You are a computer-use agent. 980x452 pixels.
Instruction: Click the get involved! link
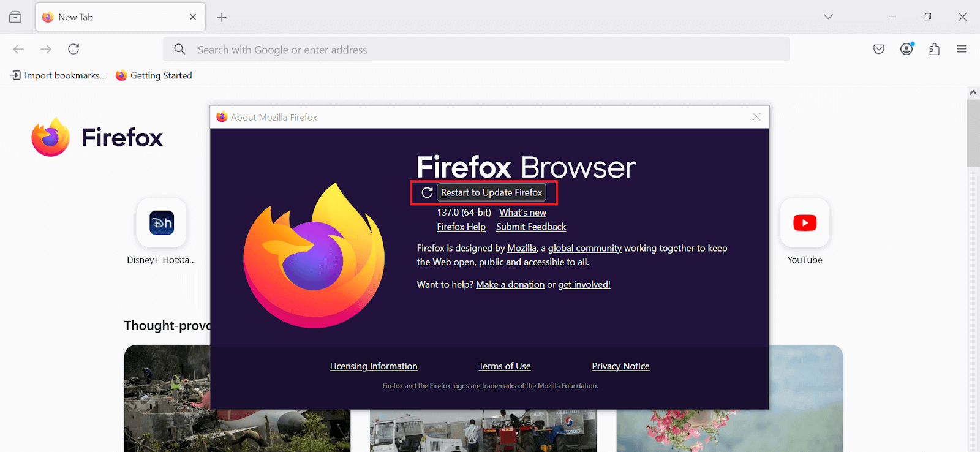(584, 284)
